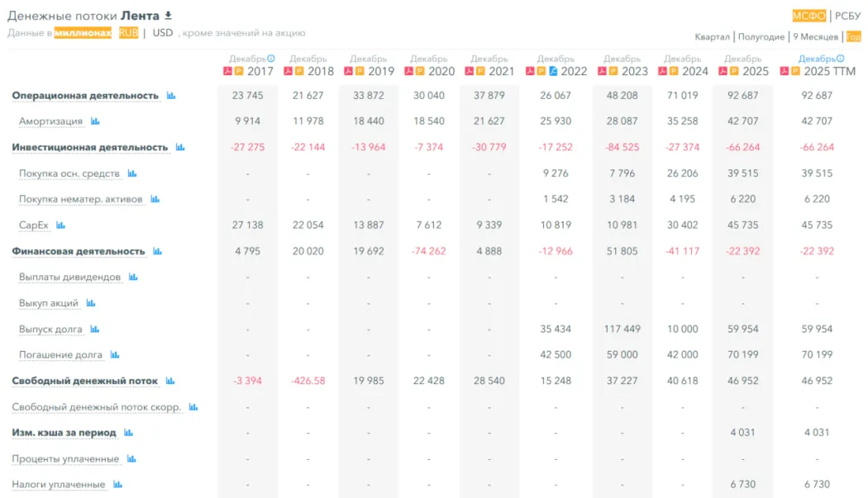Select the МСФО reporting standard

(x=808, y=16)
